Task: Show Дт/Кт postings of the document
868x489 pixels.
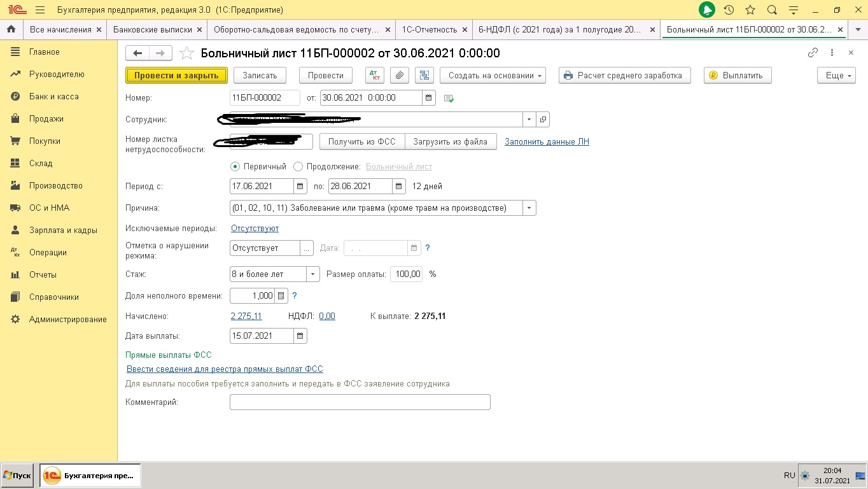Action: [375, 75]
